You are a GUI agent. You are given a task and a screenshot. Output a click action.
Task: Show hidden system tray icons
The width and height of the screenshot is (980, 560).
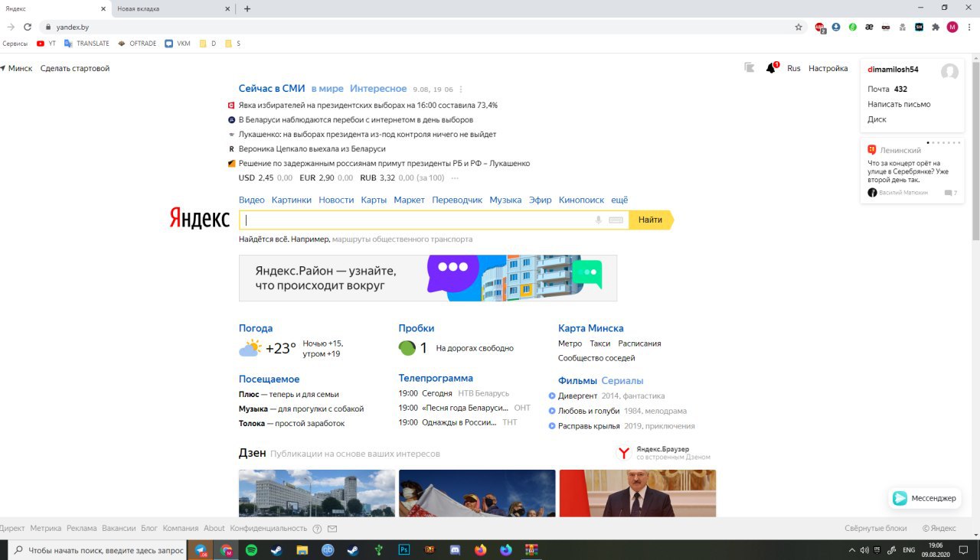(x=853, y=549)
